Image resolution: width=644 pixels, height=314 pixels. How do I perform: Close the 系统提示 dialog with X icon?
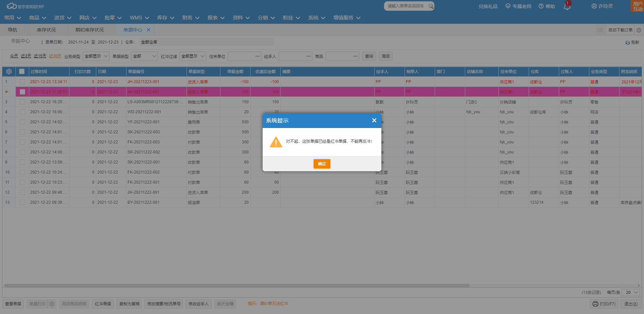[374, 120]
